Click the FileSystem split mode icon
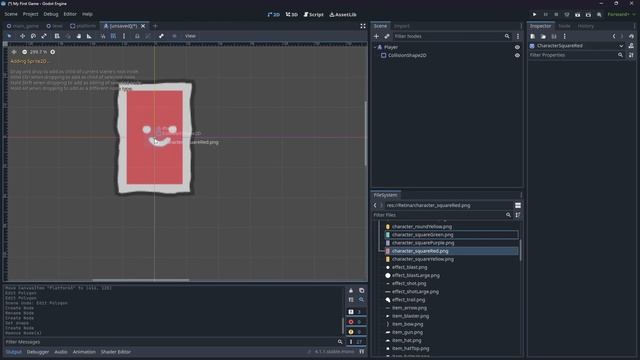Image resolution: width=640 pixels, height=360 pixels. (518, 205)
